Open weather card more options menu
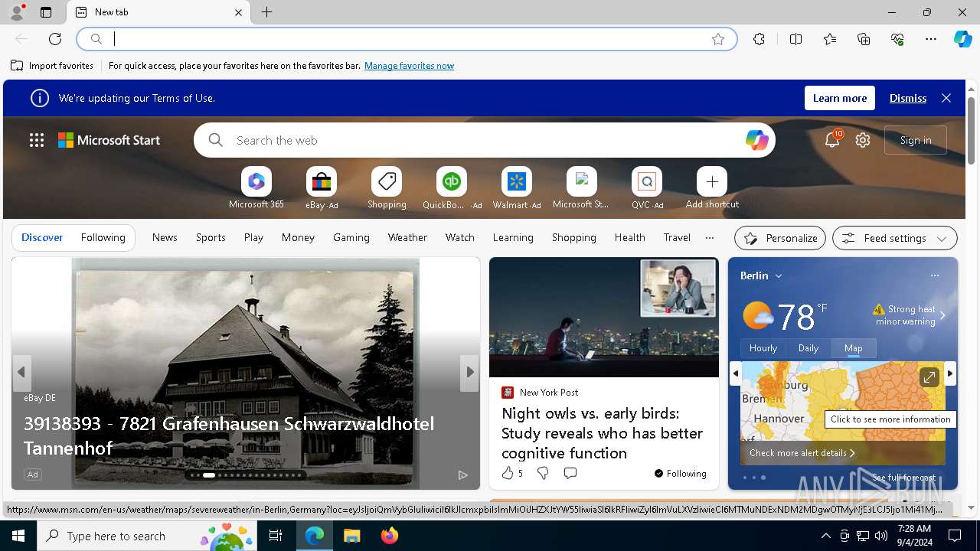Screen dimensions: 980x551 (x=934, y=275)
